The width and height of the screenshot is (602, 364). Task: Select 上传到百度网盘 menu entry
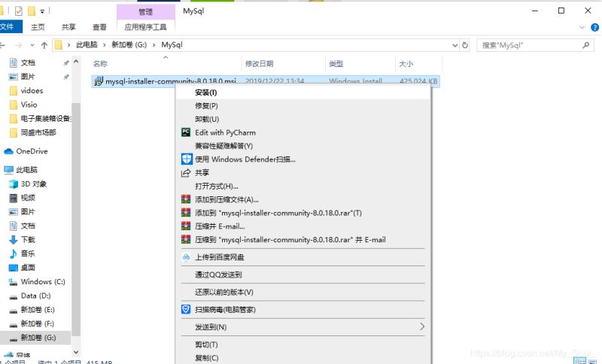303,257
